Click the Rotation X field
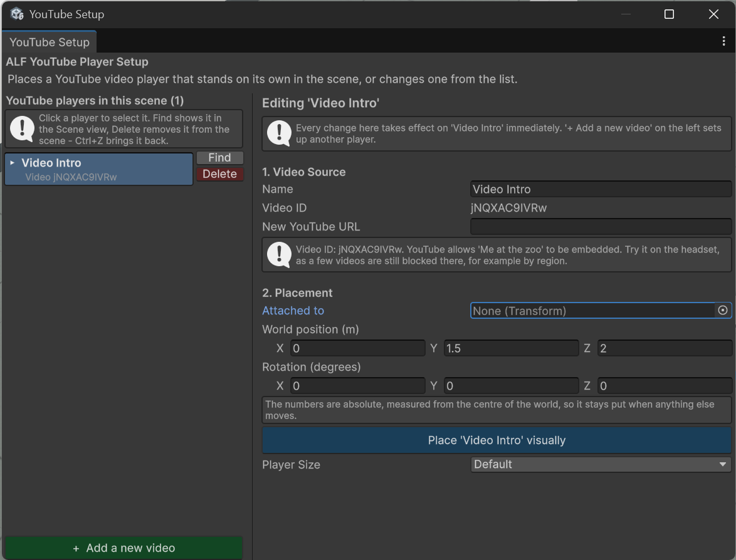This screenshot has height=560, width=736. click(x=358, y=385)
